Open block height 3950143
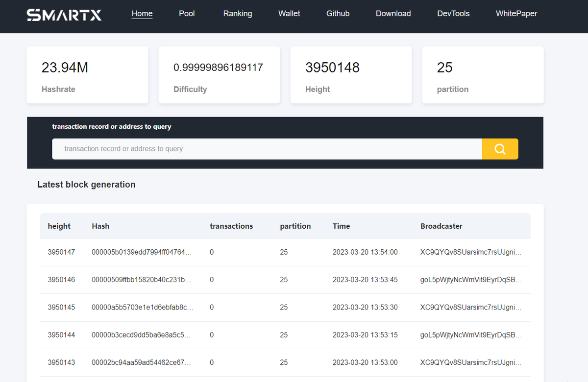Screen dimensions: 588x382 coord(61,363)
